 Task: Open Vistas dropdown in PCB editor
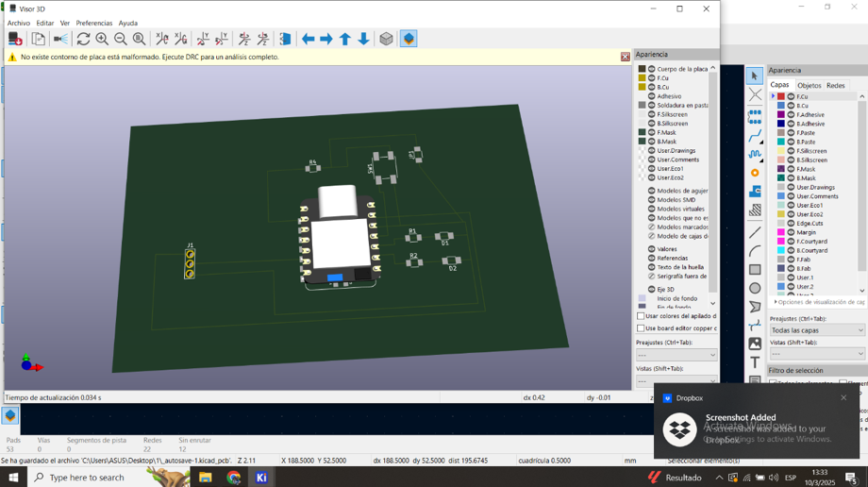coord(817,354)
